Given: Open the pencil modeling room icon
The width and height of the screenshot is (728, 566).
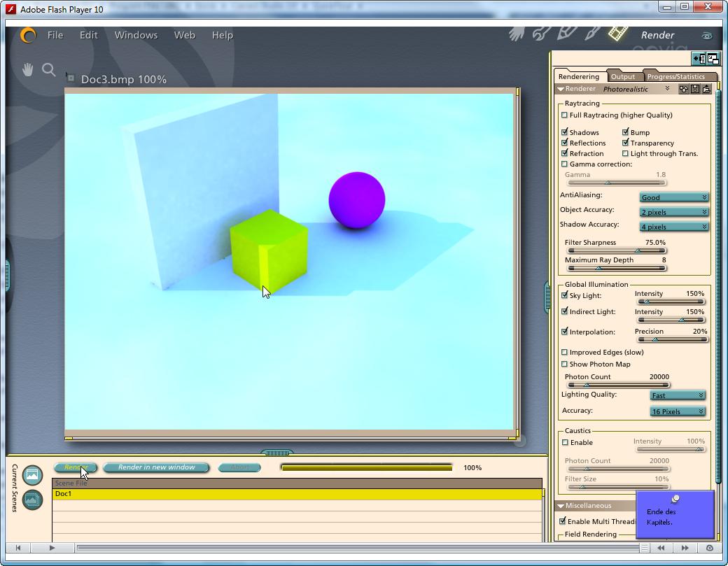Looking at the screenshot, I should [566, 33].
